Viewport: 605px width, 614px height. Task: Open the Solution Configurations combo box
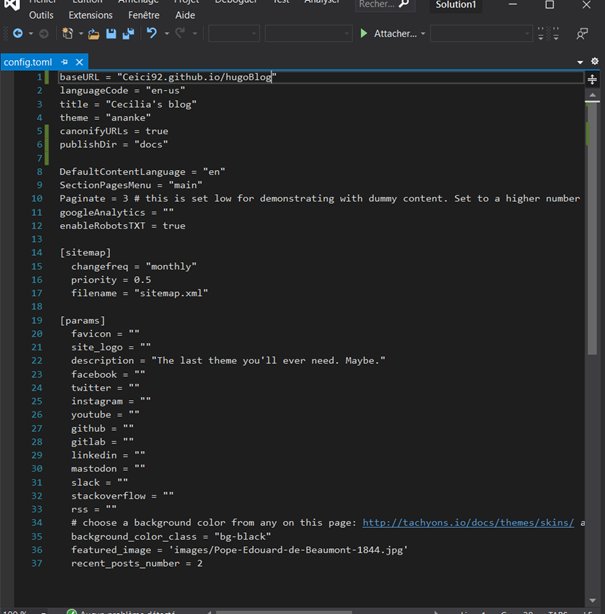234,34
